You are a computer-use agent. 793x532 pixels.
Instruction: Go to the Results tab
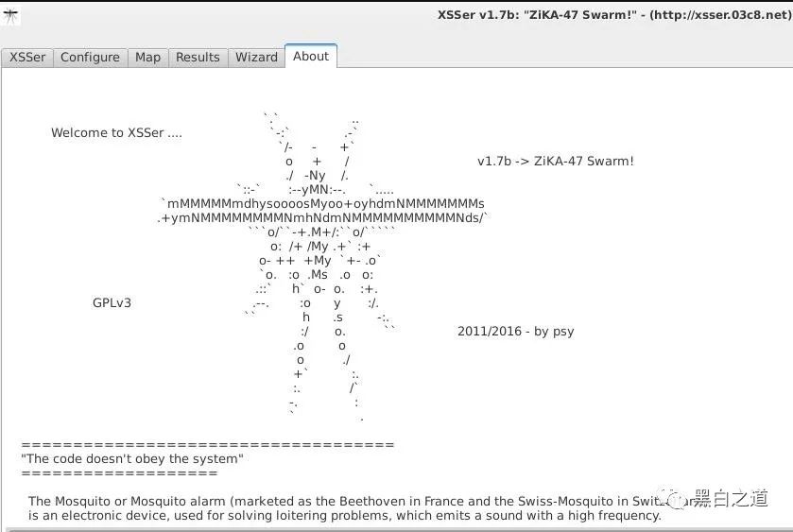198,57
